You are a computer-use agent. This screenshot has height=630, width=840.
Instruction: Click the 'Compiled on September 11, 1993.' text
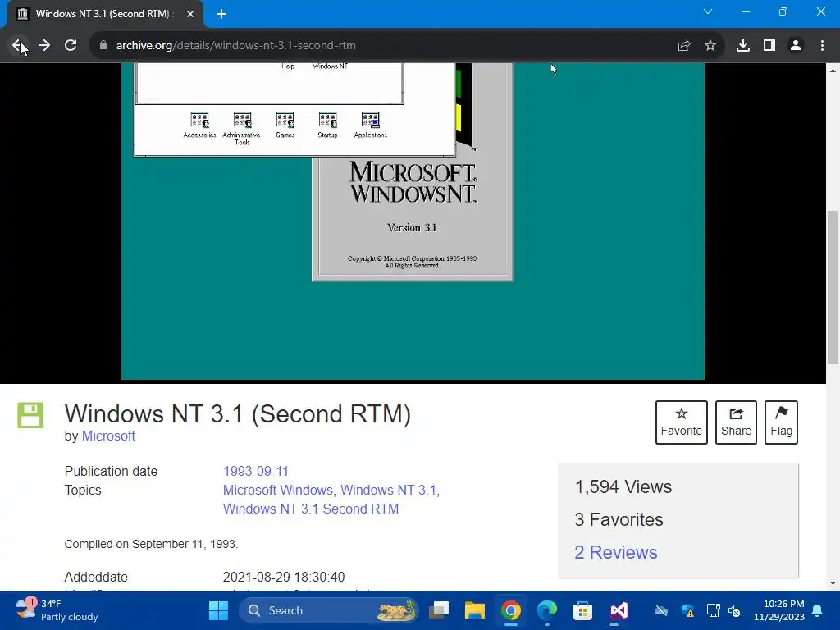pyautogui.click(x=151, y=545)
